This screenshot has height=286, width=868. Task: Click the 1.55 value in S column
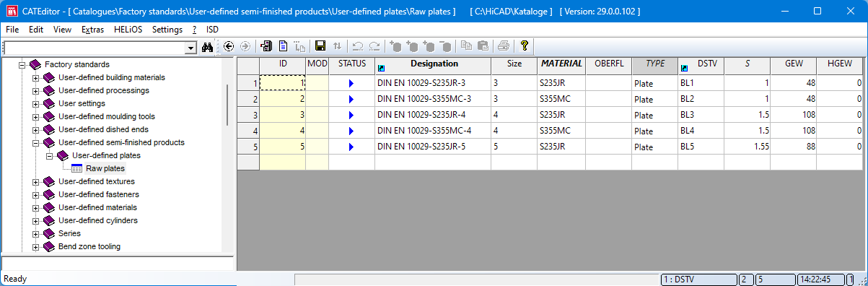coord(748,147)
